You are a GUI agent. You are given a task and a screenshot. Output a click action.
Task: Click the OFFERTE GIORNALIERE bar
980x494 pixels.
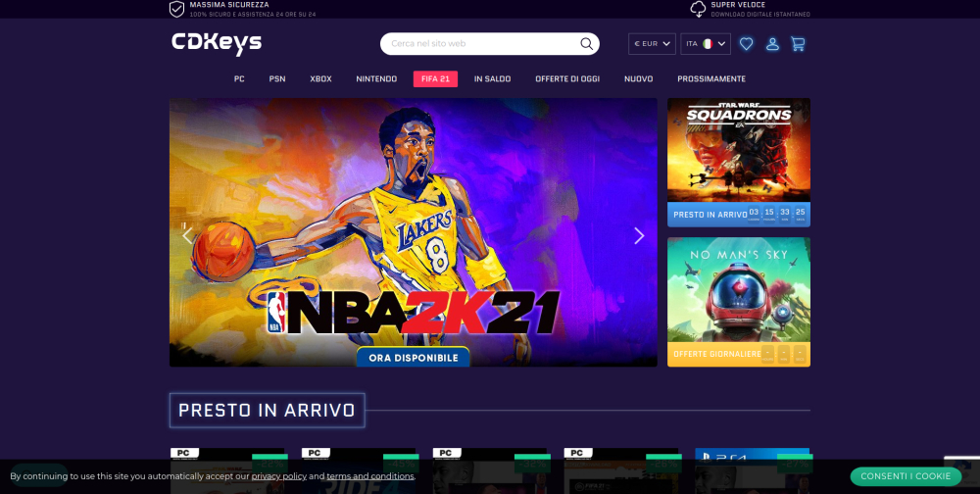click(739, 354)
